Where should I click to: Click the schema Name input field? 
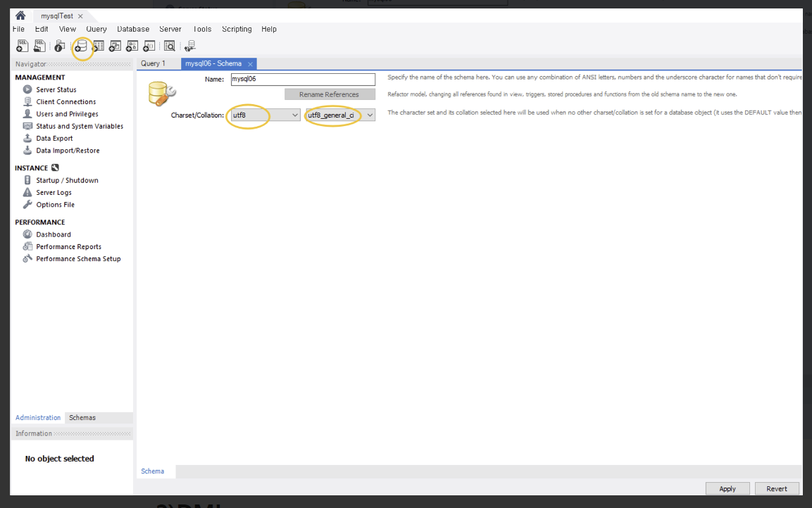tap(303, 79)
